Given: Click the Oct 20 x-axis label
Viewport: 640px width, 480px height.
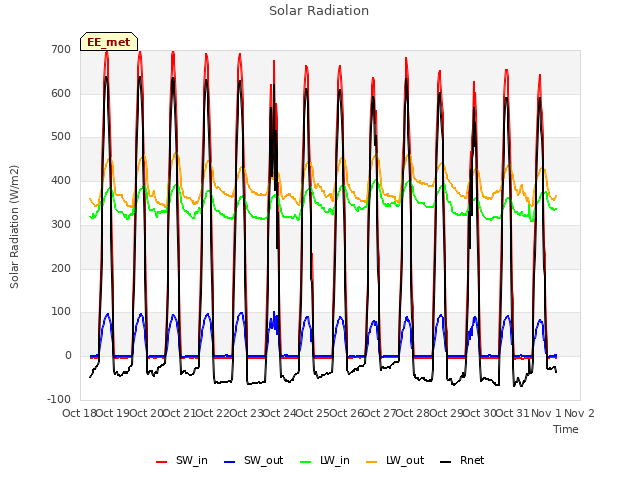Looking at the screenshot, I should [147, 413].
